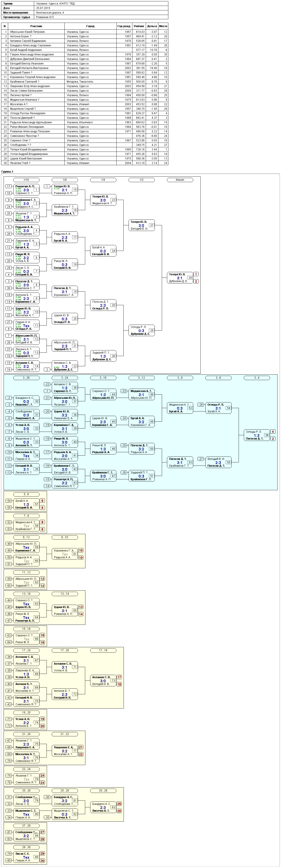Click city cell 'Молдова, Тирасполь'

90,81
